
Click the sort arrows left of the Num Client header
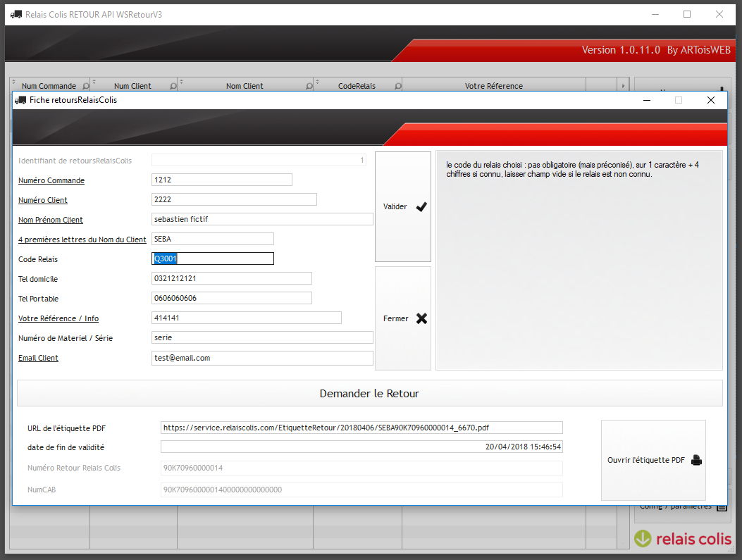pyautogui.click(x=94, y=82)
